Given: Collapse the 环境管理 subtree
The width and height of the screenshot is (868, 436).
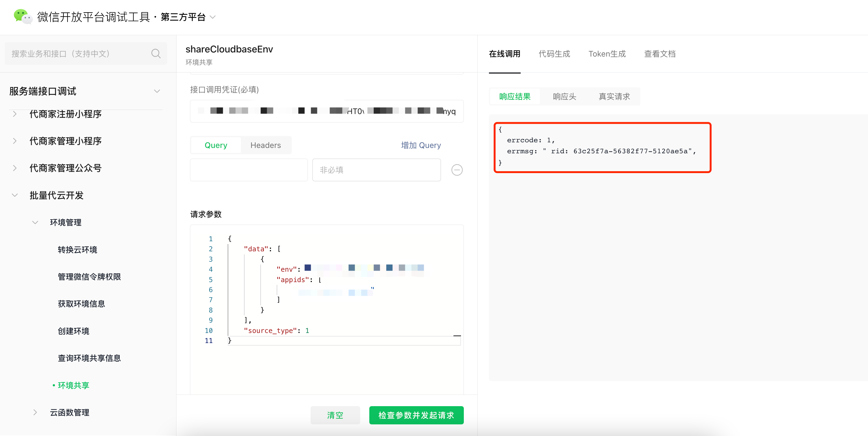Looking at the screenshot, I should pos(35,222).
